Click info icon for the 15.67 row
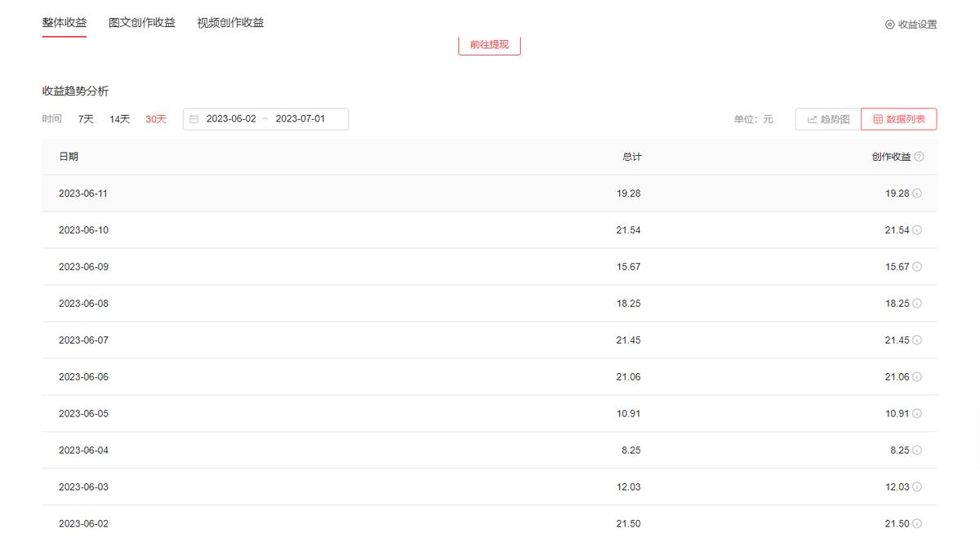The height and width of the screenshot is (538, 980). [917, 267]
